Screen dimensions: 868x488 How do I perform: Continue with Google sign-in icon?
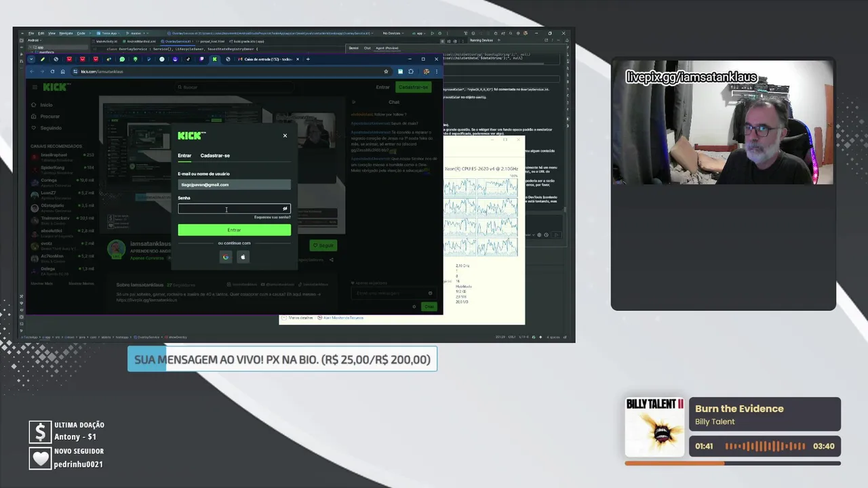point(226,257)
